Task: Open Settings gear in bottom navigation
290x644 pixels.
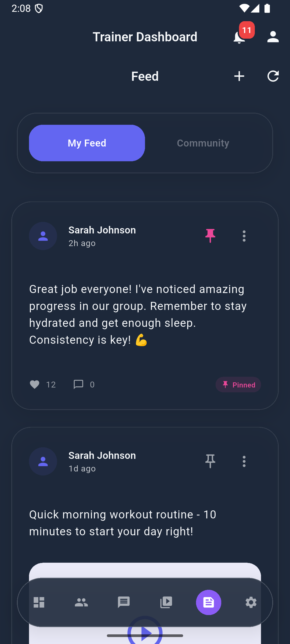Action: click(x=251, y=602)
